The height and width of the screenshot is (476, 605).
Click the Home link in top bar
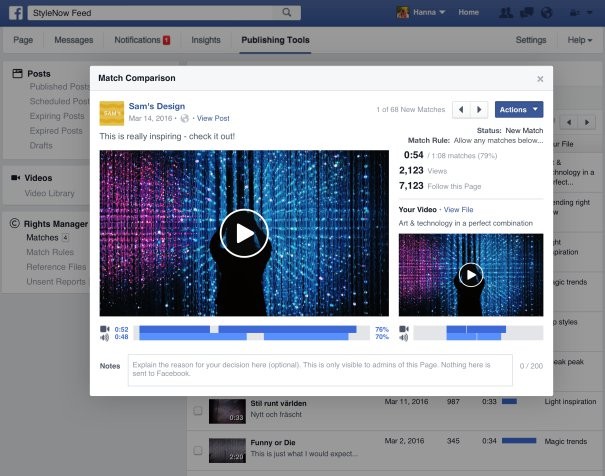point(468,12)
